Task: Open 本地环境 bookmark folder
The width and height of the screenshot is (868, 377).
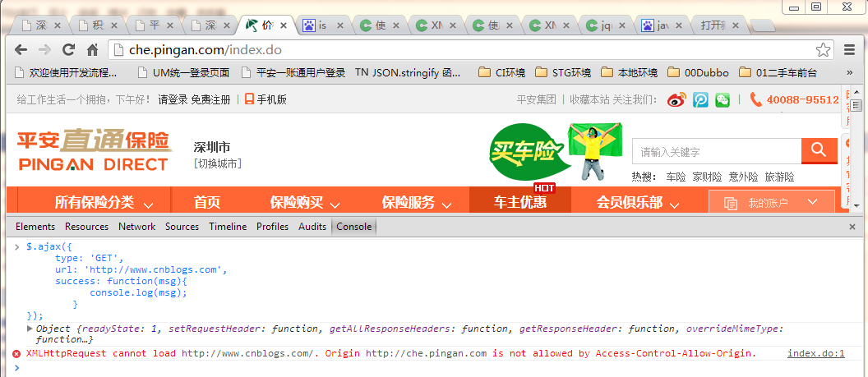Action: (x=629, y=72)
